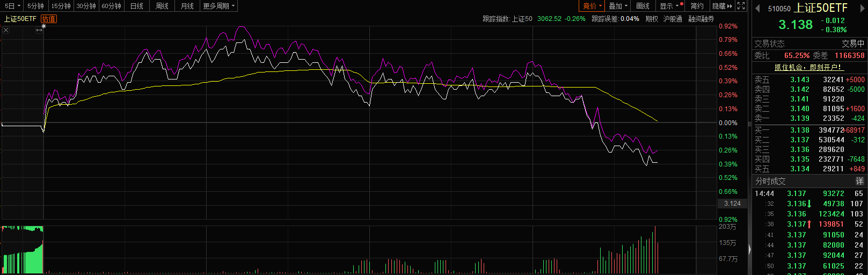Screen dimensions: 868x275
Task: Click the 抓住机会，即刻开户 link
Action: pos(808,67)
